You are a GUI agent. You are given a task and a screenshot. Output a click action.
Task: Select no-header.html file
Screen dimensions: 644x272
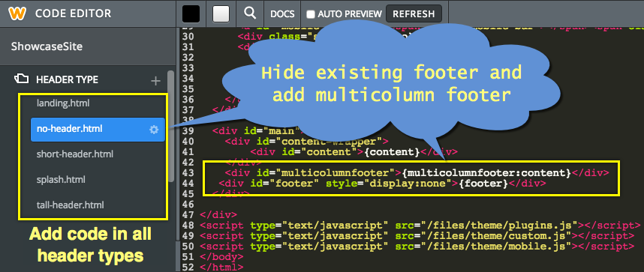(x=98, y=129)
